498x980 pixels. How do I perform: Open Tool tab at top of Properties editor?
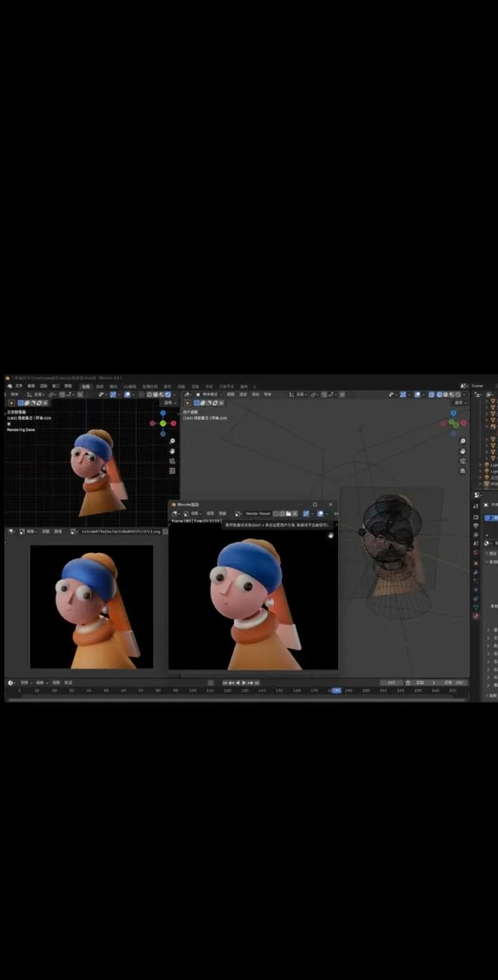point(476,506)
